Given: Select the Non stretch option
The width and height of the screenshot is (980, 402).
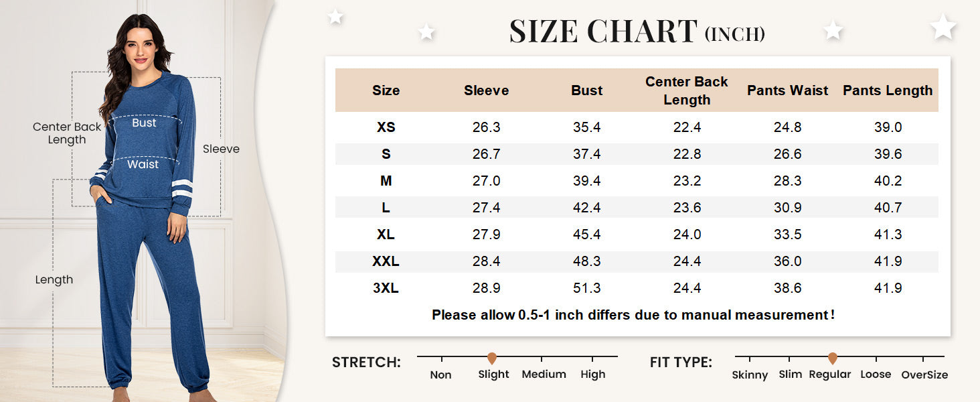Looking at the screenshot, I should click(x=440, y=375).
